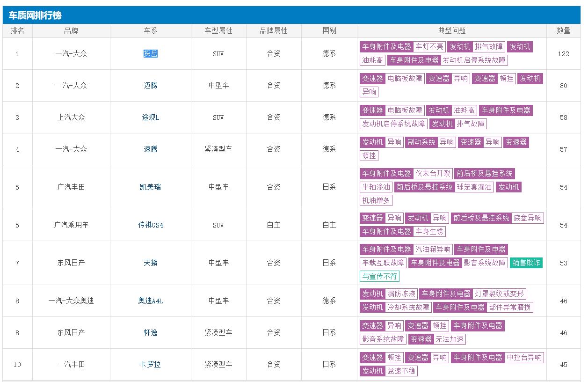
Task: Select 影音系统故障 tag in the 轩逸 row
Action: (383, 339)
